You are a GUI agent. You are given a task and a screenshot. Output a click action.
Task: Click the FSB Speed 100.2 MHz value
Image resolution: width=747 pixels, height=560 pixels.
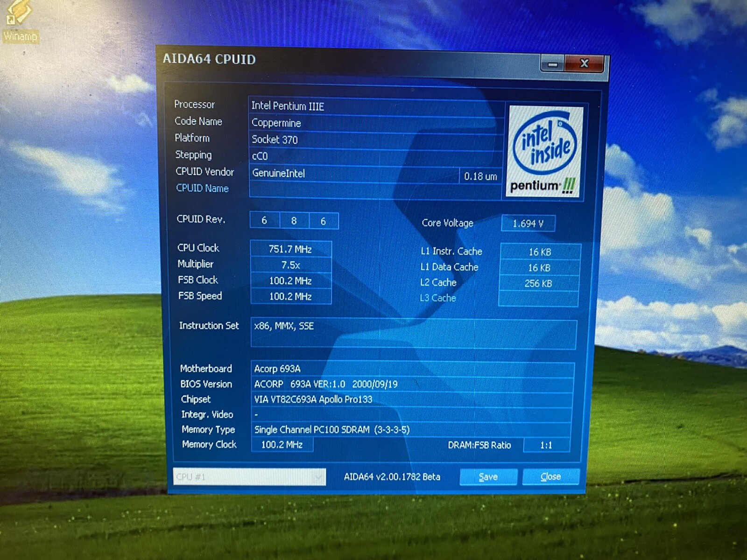pos(290,296)
